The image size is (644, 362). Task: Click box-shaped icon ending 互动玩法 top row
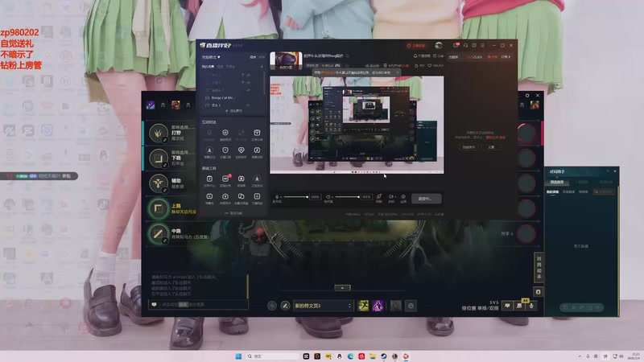pos(257,134)
